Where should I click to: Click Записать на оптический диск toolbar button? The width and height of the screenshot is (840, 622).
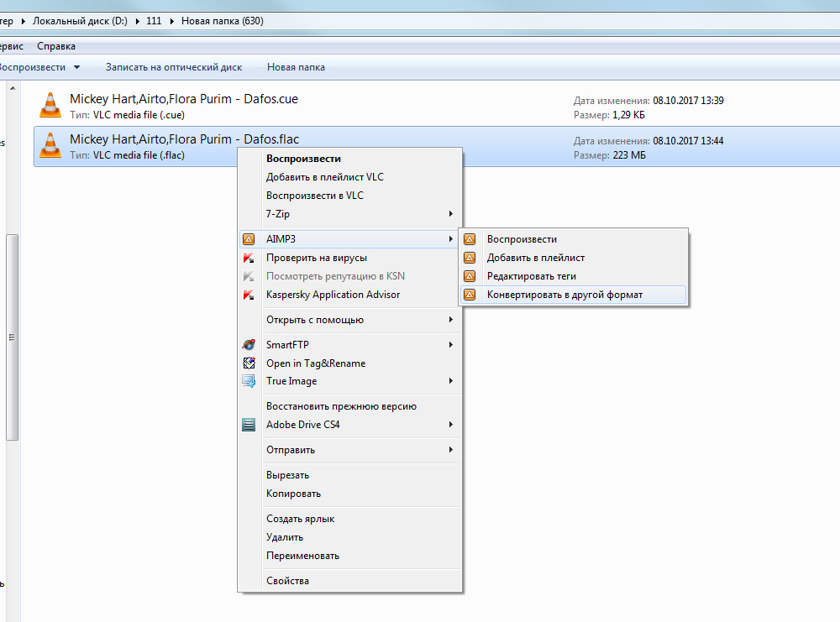[174, 67]
